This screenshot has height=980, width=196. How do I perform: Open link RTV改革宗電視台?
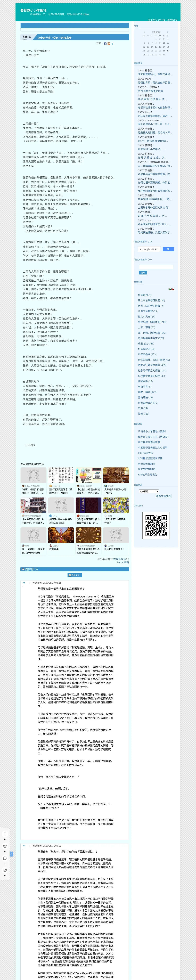coord(147,474)
